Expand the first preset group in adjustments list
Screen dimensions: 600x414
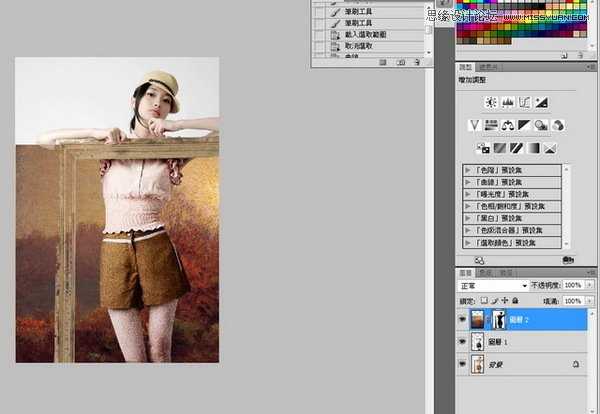coord(467,170)
